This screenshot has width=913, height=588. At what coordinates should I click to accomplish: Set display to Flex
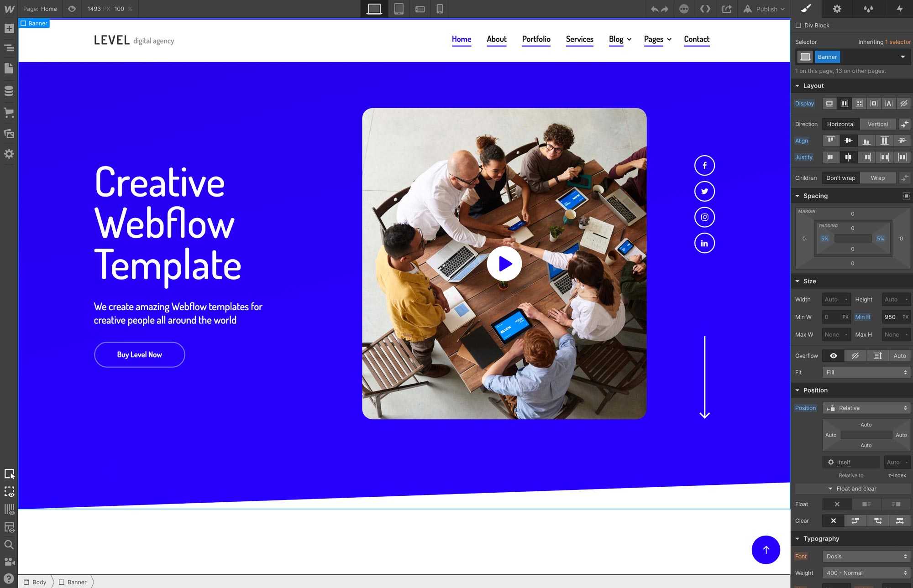[845, 104]
